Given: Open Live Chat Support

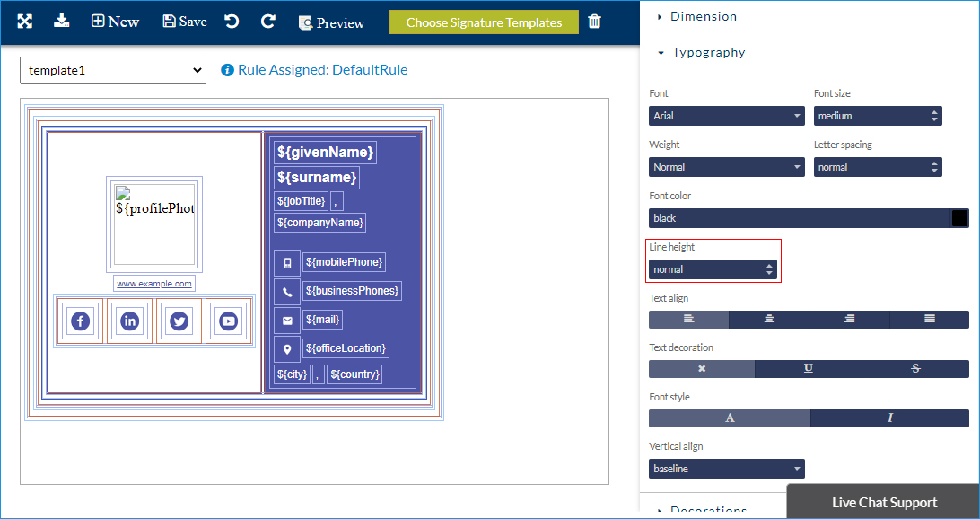Looking at the screenshot, I should pyautogui.click(x=883, y=502).
